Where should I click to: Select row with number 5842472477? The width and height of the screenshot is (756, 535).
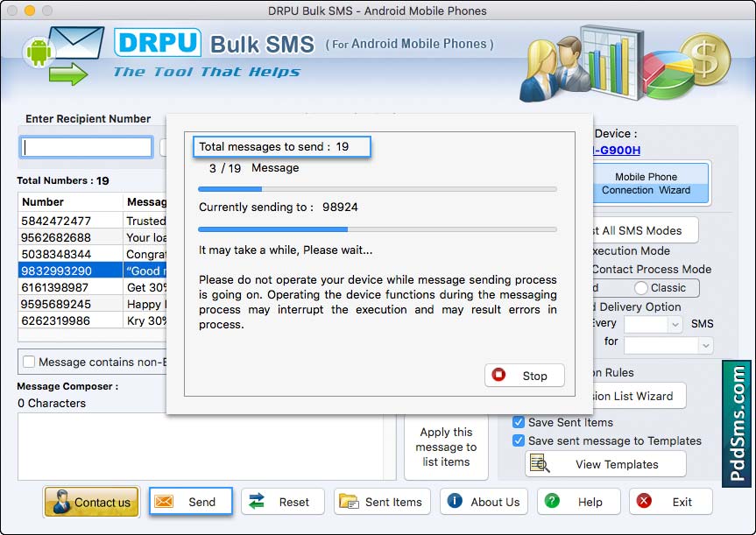[x=93, y=221]
